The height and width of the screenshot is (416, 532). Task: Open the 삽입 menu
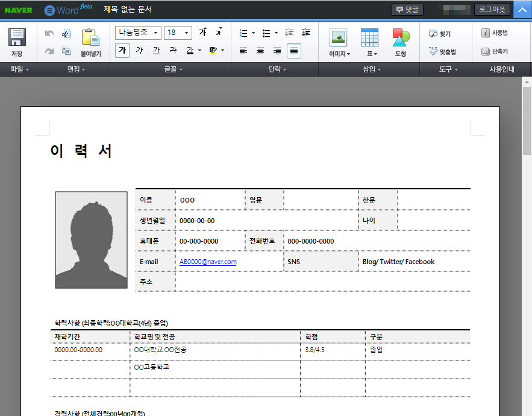[x=371, y=69]
